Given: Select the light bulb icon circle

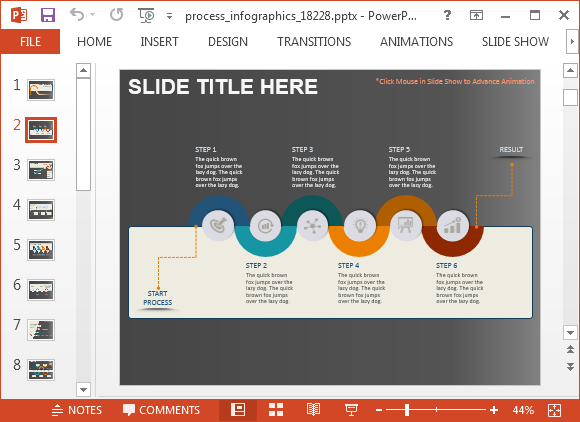Looking at the screenshot, I should coord(360,225).
